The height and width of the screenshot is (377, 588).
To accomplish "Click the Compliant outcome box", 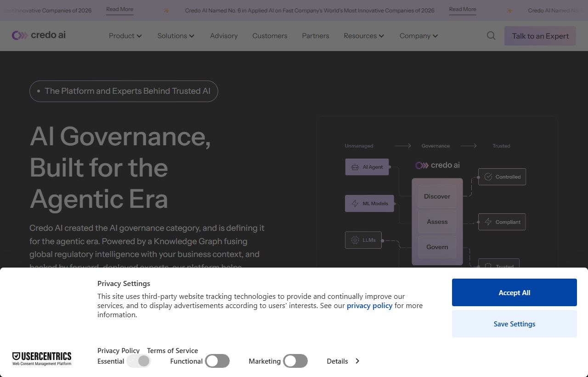I will 502,222.
